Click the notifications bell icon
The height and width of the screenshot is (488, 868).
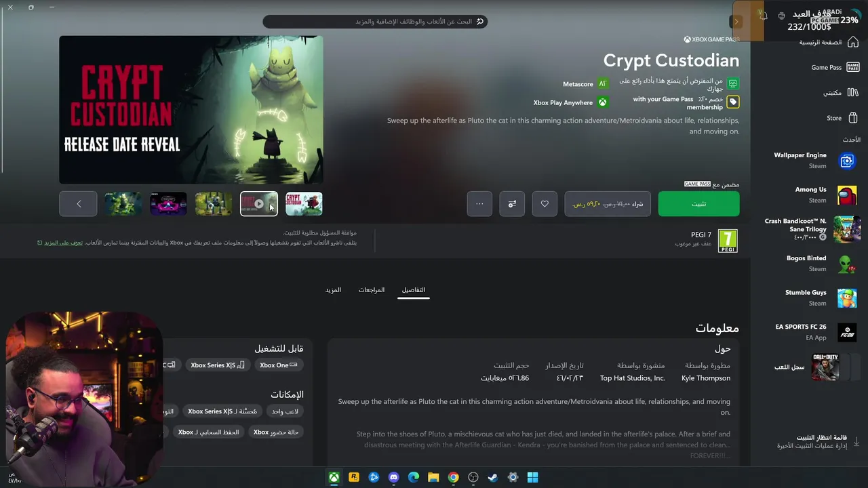click(764, 16)
